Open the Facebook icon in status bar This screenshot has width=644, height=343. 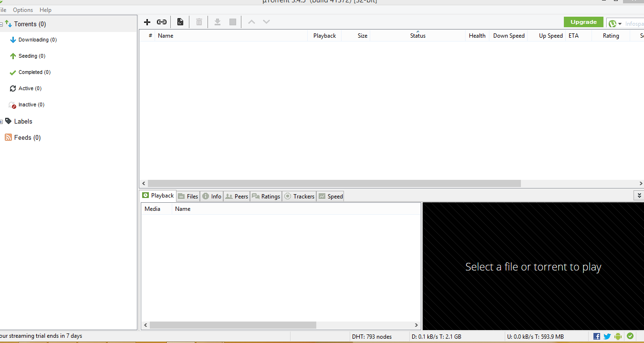(x=597, y=336)
